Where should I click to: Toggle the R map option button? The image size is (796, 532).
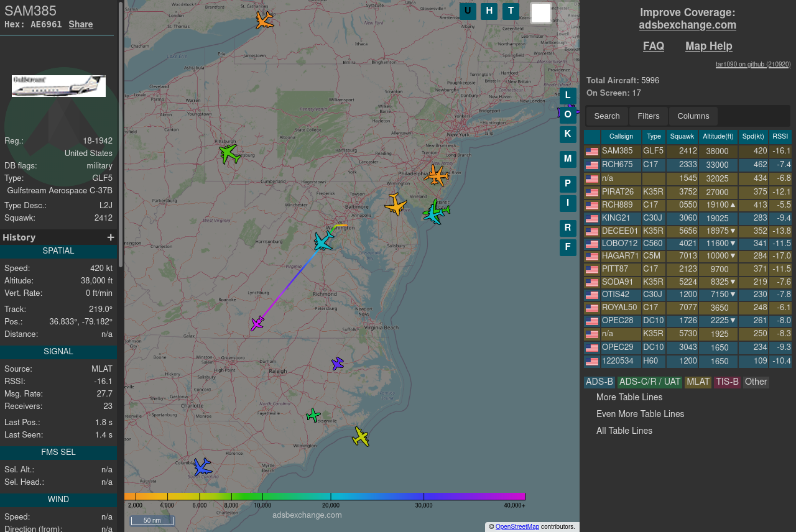click(568, 228)
